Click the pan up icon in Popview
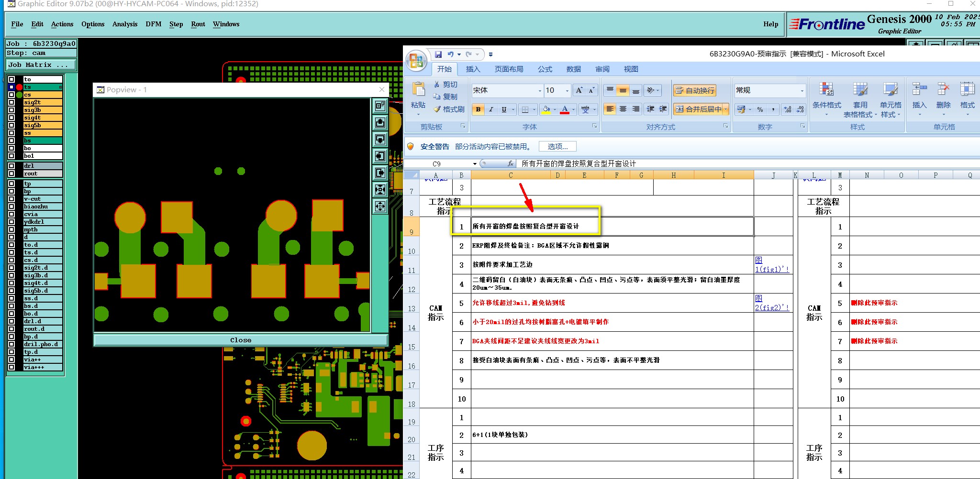Viewport: 980px width, 479px height. pyautogui.click(x=380, y=123)
